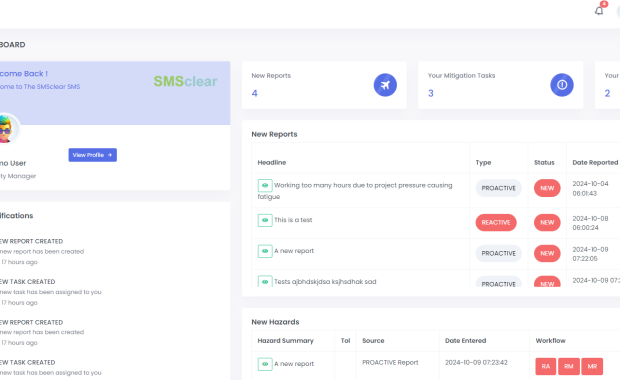Click date '2024-10-09 07:22:06'
The width and height of the screenshot is (620, 380).
click(590, 254)
